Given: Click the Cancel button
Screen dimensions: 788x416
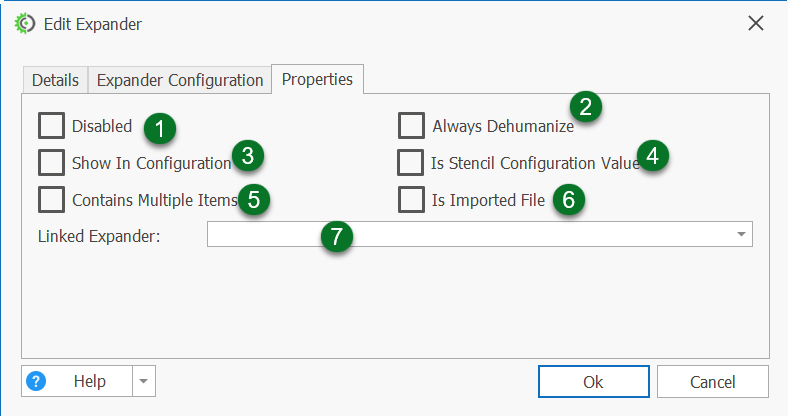Looking at the screenshot, I should point(712,381).
